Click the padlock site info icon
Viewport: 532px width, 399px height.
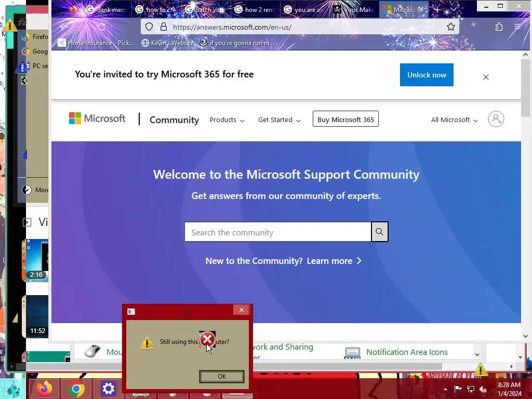164,27
